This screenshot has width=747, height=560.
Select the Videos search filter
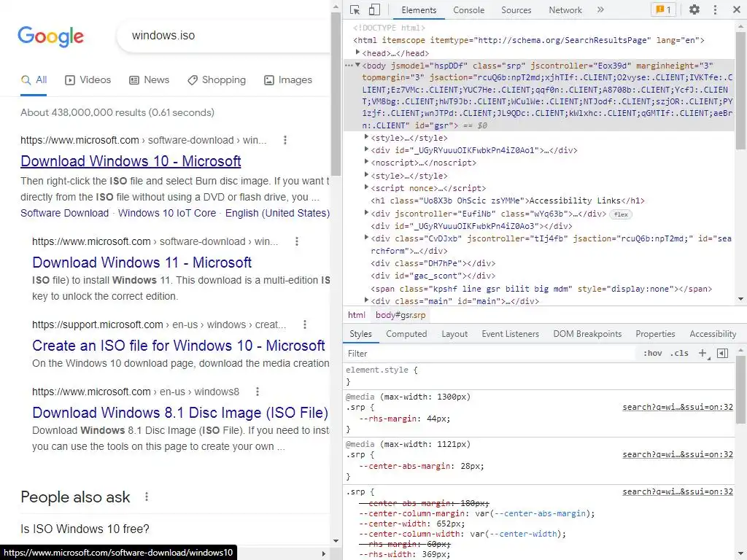point(88,80)
